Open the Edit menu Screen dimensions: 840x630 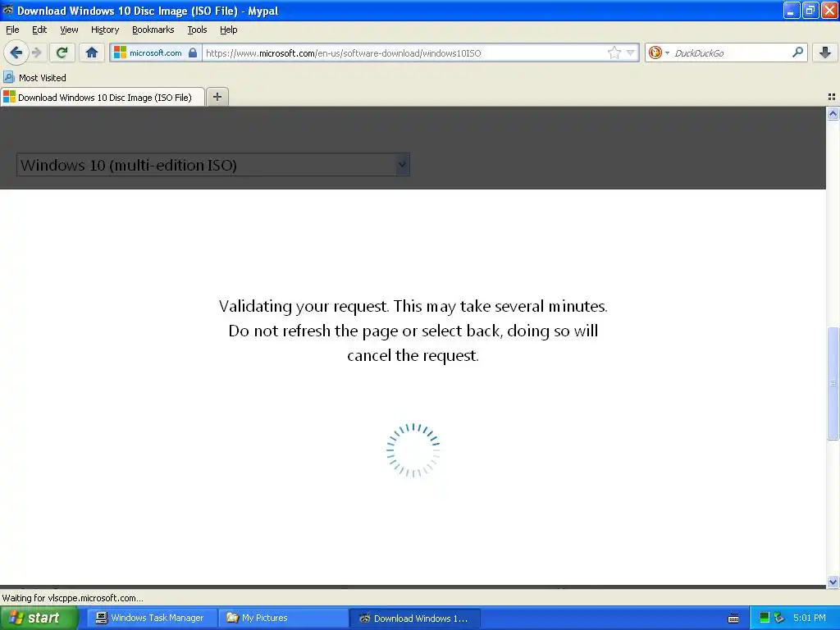click(x=39, y=30)
